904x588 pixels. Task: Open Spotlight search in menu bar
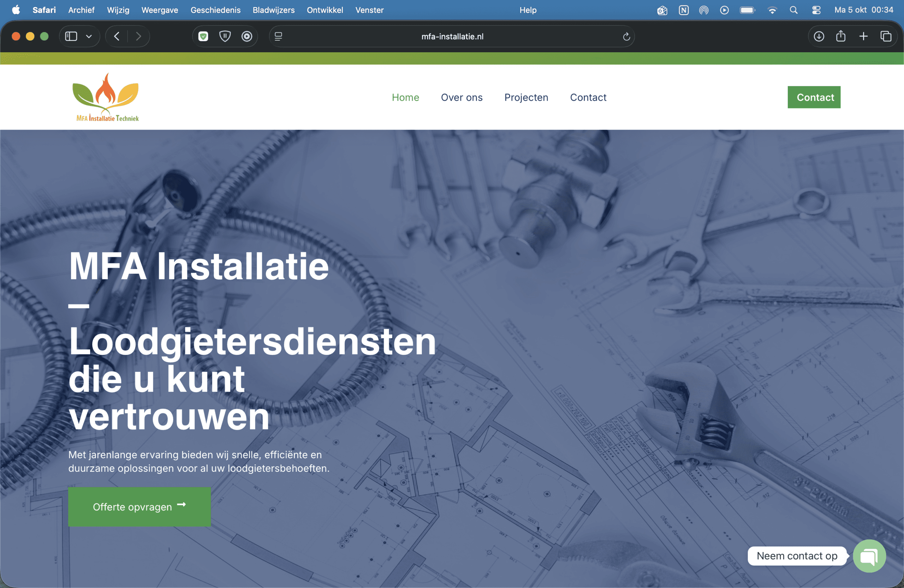(793, 10)
